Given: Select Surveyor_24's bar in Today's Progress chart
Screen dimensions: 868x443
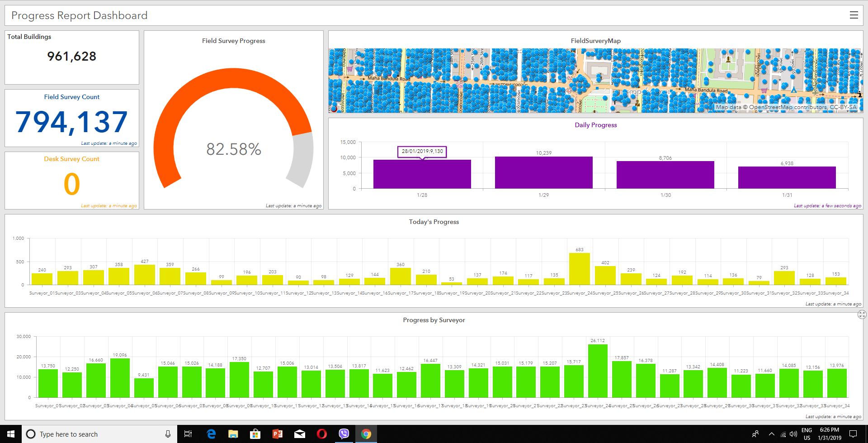Looking at the screenshot, I should point(579,269).
